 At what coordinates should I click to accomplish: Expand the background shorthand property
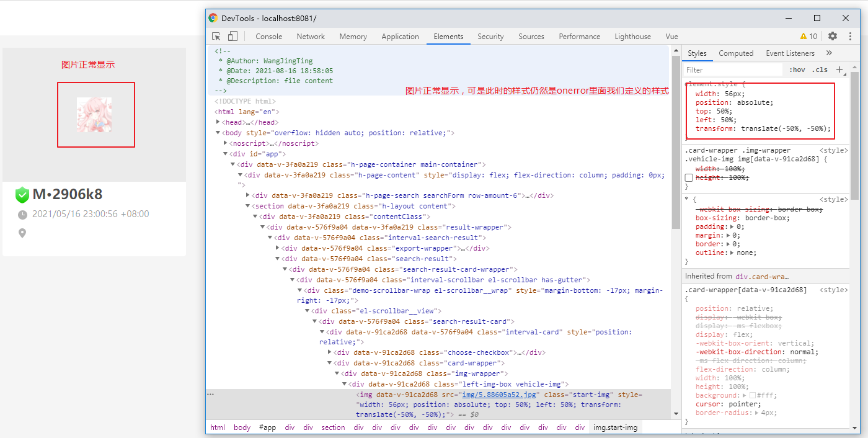pyautogui.click(x=744, y=396)
